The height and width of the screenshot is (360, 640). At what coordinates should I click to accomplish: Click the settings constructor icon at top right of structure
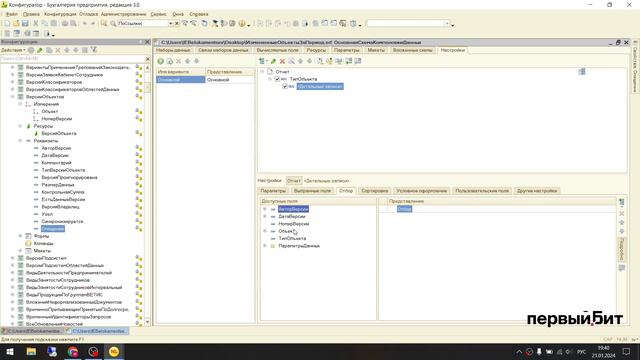(582, 72)
